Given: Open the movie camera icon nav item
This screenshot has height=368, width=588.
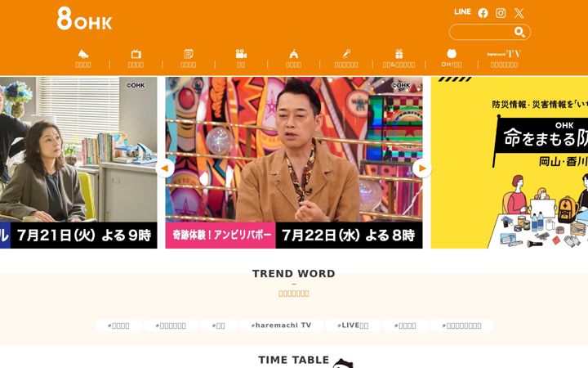Looking at the screenshot, I should 241,59.
